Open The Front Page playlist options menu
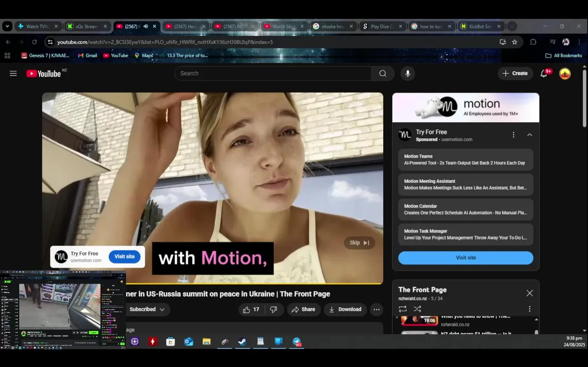Image resolution: width=588 pixels, height=367 pixels. [x=529, y=309]
